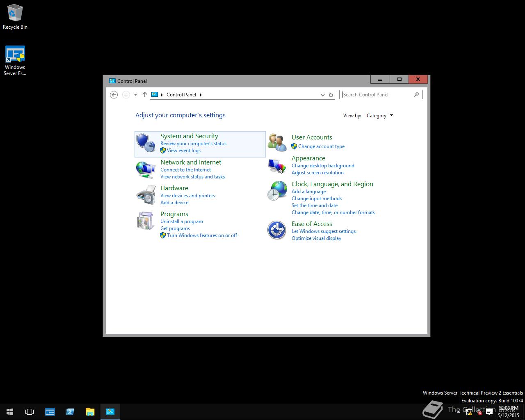Open the Hardware printer icon
The height and width of the screenshot is (420, 525).
[146, 195]
